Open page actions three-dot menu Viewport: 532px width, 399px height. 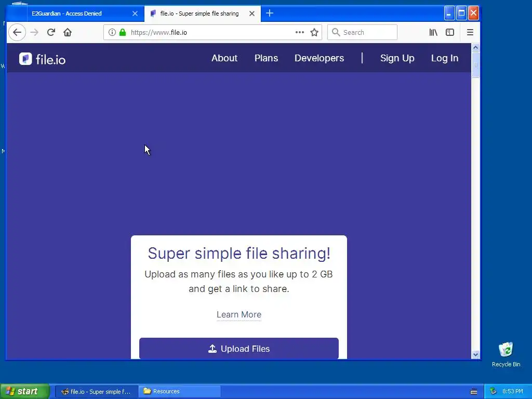300,32
